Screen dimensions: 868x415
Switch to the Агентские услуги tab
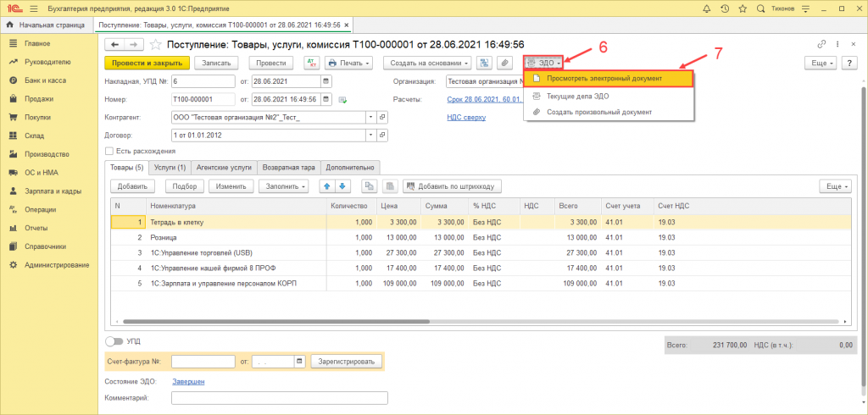225,167
